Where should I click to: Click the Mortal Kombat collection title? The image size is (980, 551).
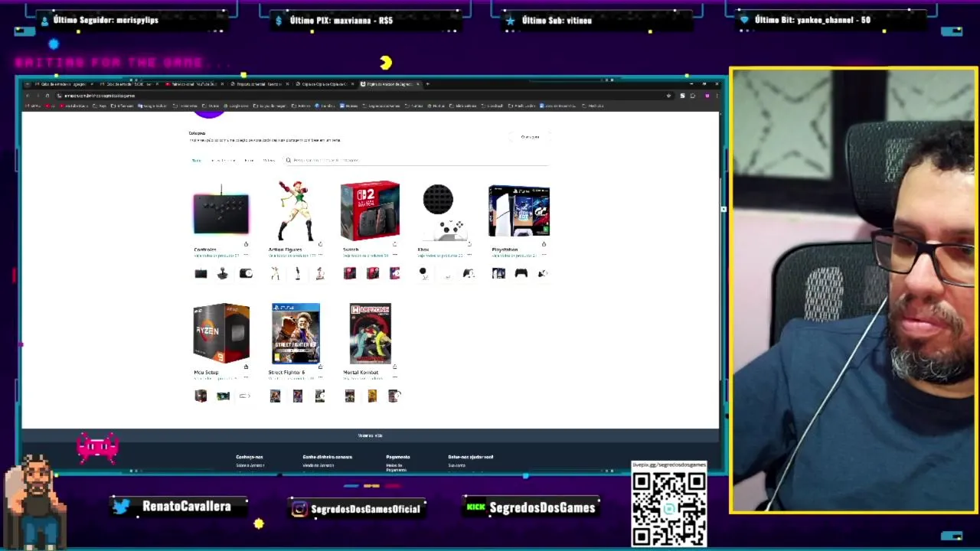pyautogui.click(x=361, y=372)
